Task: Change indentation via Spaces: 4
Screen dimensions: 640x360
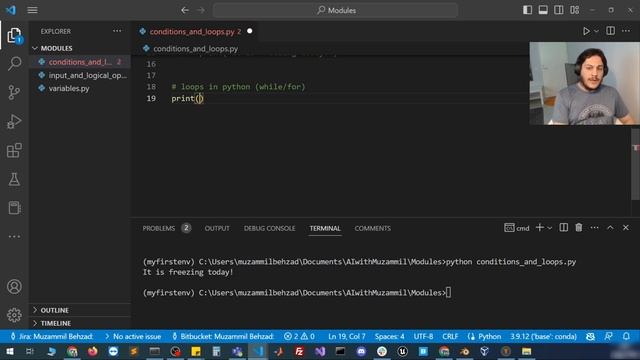Action: (389, 337)
